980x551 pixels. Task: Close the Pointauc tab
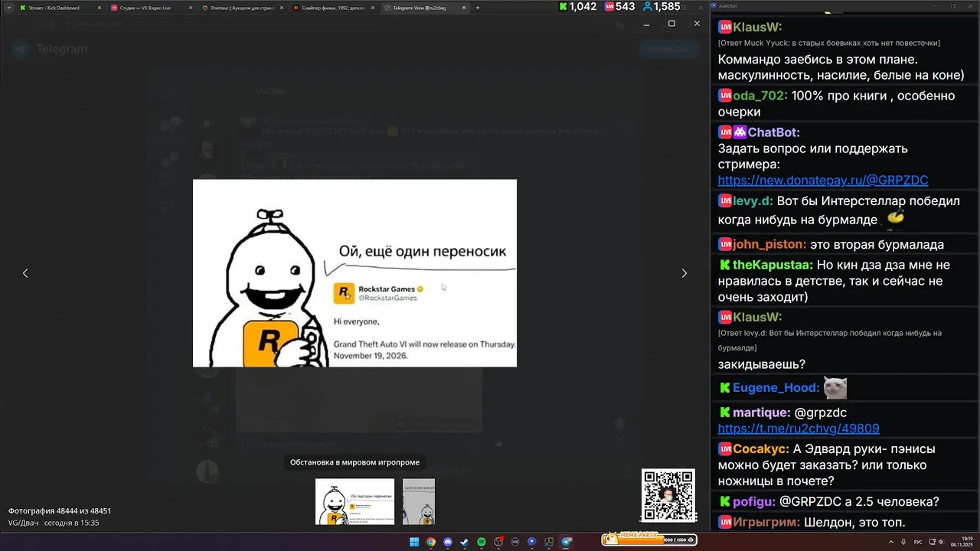click(x=280, y=8)
